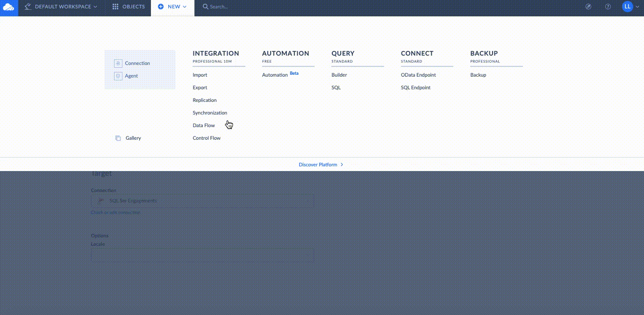Click the Connection icon
The width and height of the screenshot is (644, 315).
(x=118, y=63)
